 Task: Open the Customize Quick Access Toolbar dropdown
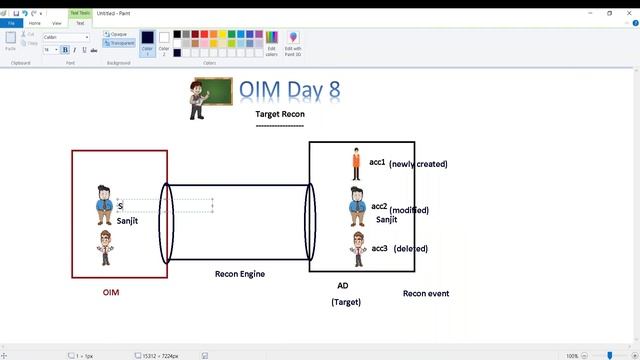click(x=41, y=14)
